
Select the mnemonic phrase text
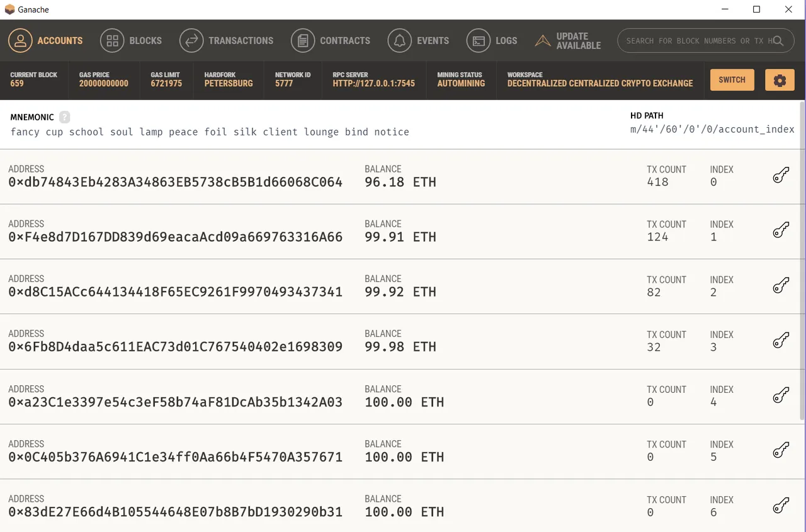[x=210, y=132]
